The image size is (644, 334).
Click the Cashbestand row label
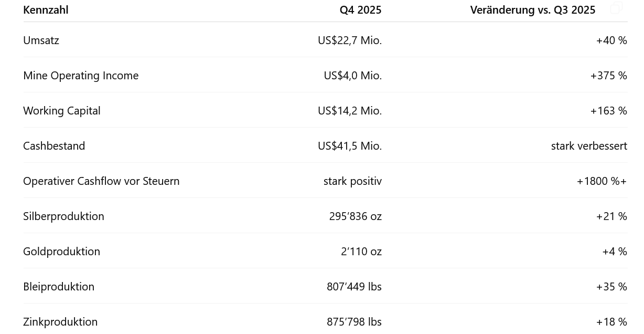[54, 146]
